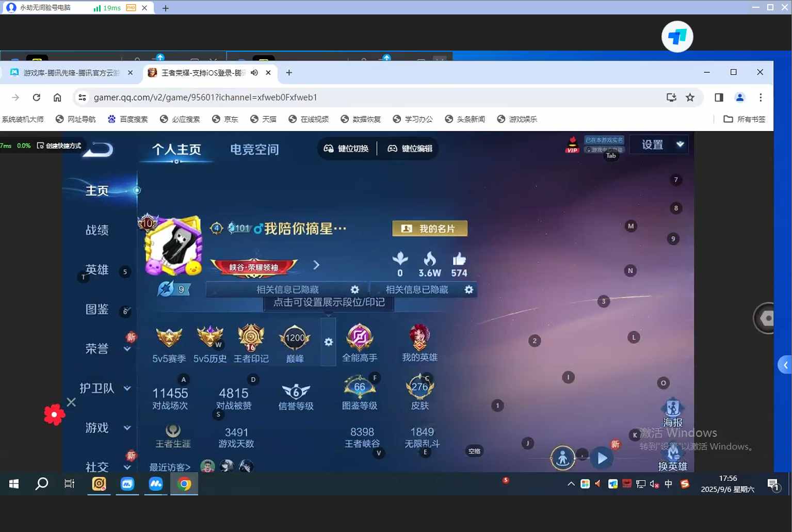The width and height of the screenshot is (792, 532).
Task: Expand the 设置 dropdown arrow
Action: [680, 144]
